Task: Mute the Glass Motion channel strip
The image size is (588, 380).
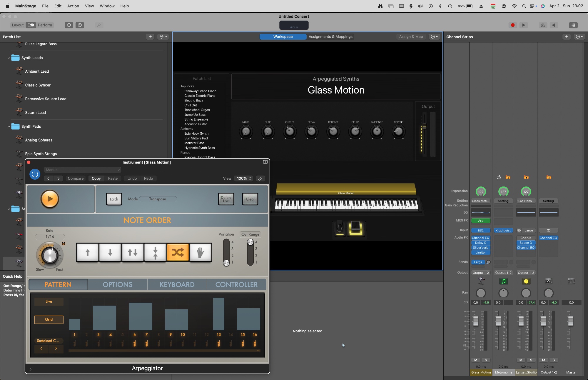Action: click(476, 360)
